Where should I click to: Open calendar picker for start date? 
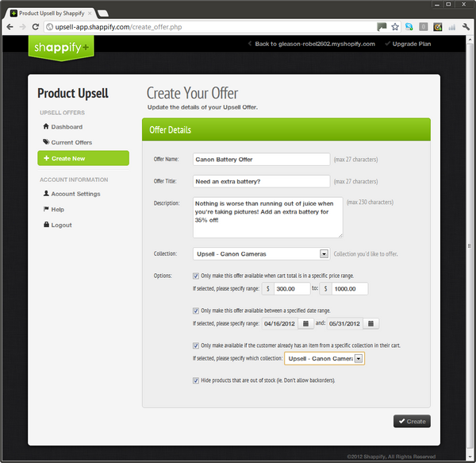point(305,324)
